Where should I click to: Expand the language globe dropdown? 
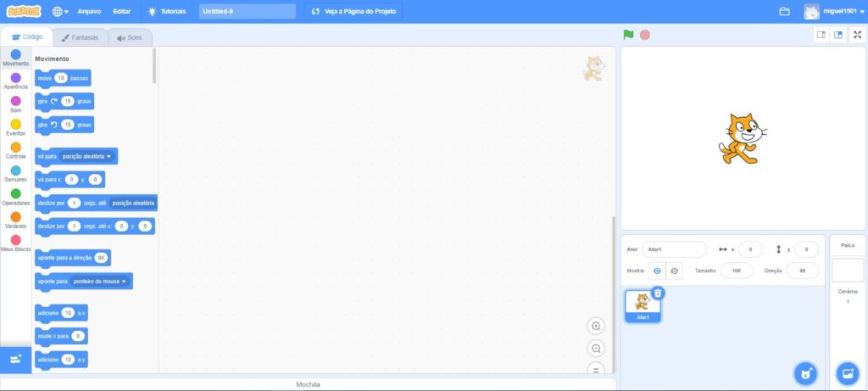coord(61,12)
